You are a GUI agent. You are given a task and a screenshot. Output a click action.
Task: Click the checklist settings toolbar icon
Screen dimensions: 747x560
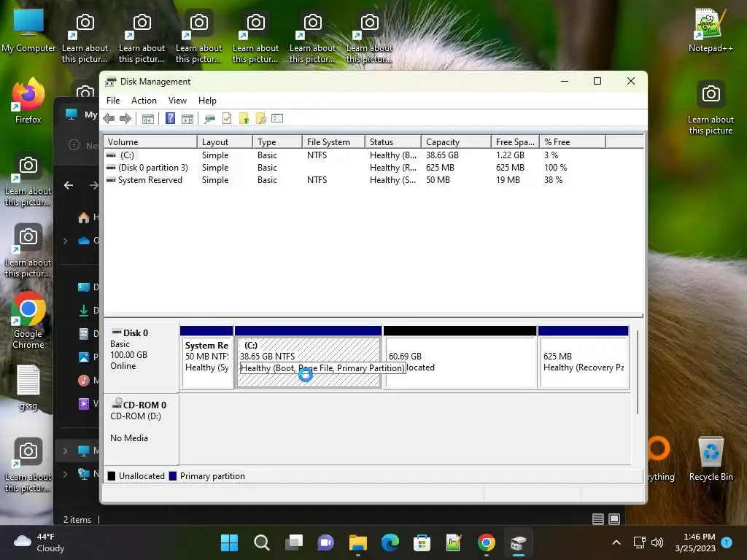point(277,118)
